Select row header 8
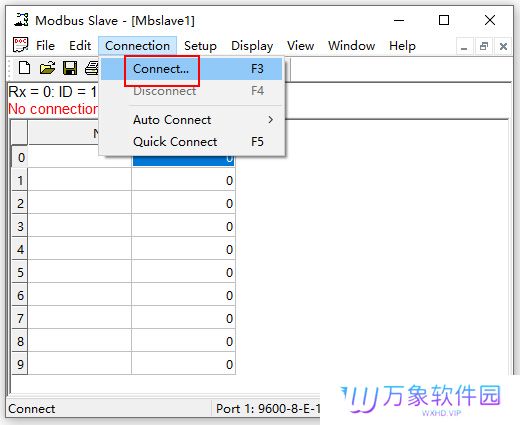The height and width of the screenshot is (425, 520). 20,341
